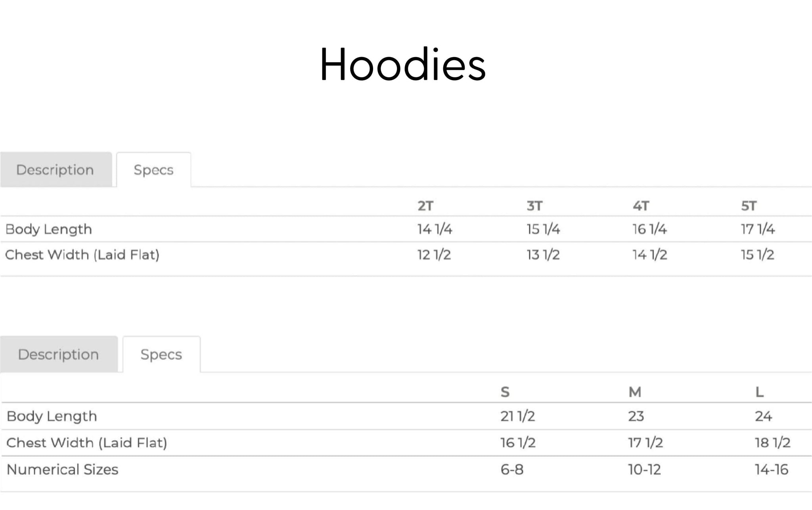The height and width of the screenshot is (510, 812).
Task: Click the 10-12 numerical size value
Action: 644,470
